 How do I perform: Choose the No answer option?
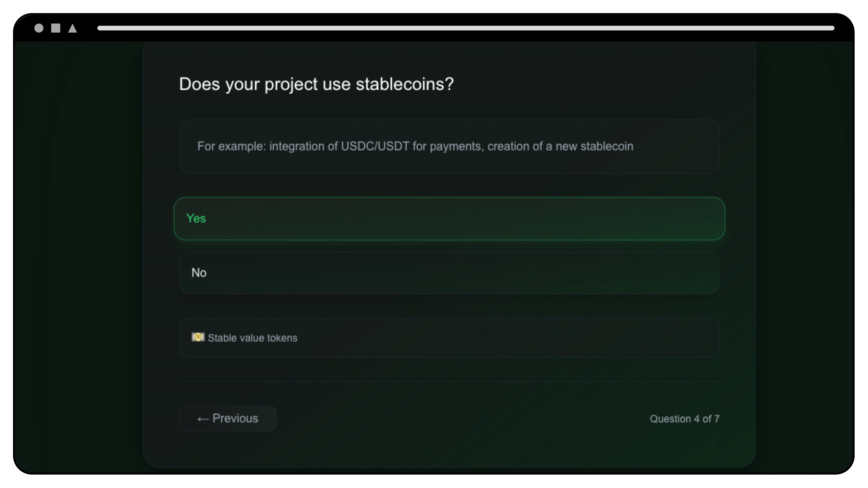click(x=449, y=273)
